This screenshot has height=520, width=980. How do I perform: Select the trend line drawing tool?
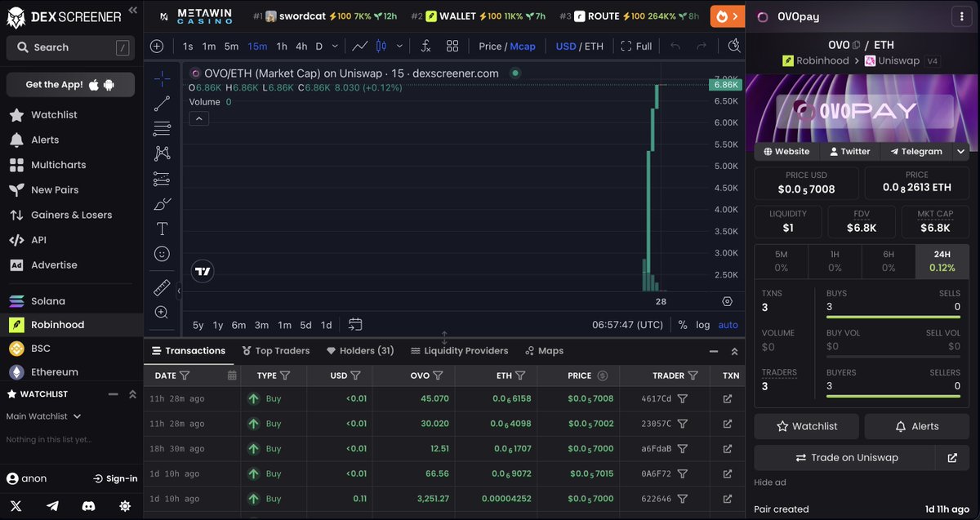click(x=162, y=104)
